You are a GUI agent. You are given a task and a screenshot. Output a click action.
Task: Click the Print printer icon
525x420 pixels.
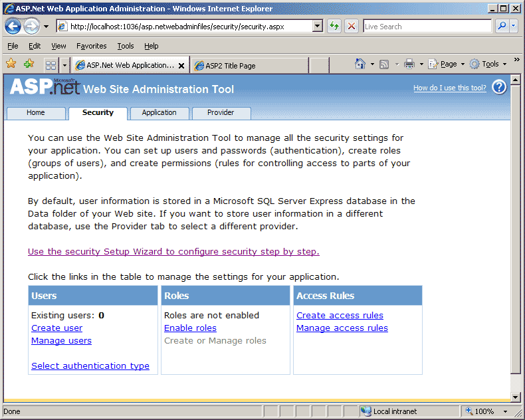click(409, 64)
